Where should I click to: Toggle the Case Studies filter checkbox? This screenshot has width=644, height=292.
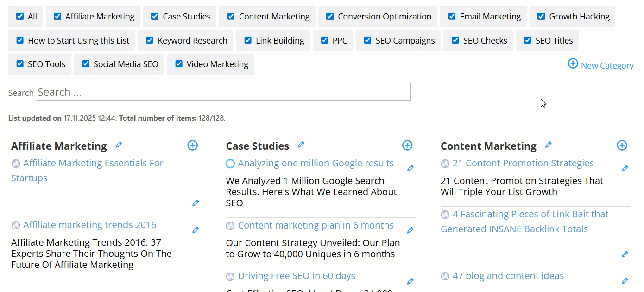coord(155,16)
